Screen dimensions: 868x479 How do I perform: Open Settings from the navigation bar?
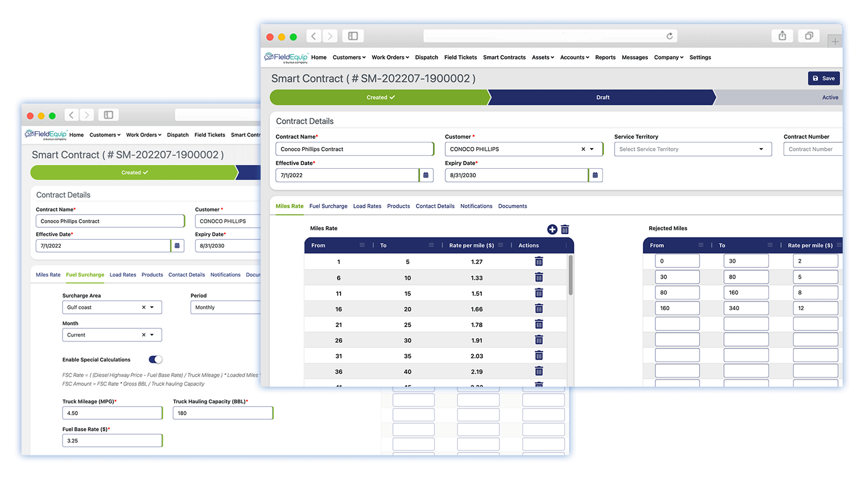pos(700,57)
